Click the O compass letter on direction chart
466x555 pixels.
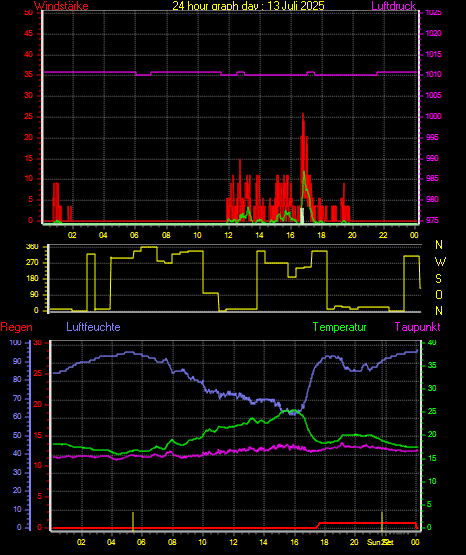pyautogui.click(x=439, y=294)
